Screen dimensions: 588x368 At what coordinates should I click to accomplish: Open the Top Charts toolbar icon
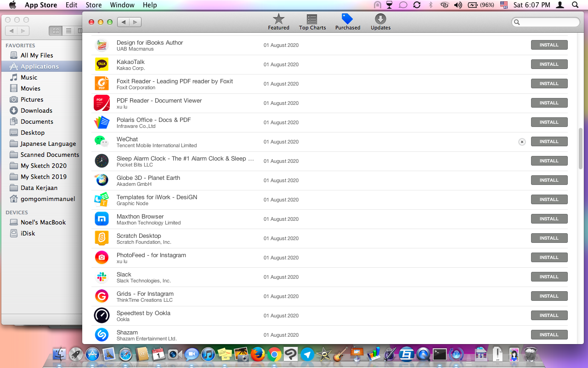tap(312, 19)
